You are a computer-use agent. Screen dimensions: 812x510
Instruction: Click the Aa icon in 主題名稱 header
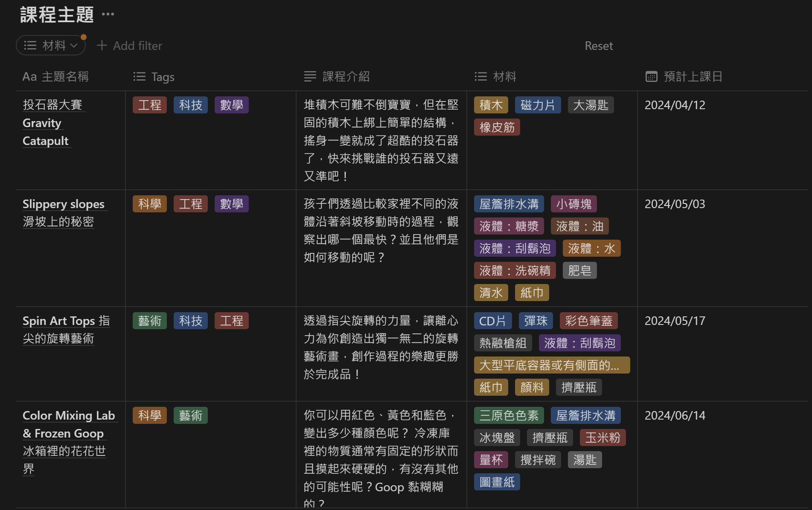tap(29, 77)
